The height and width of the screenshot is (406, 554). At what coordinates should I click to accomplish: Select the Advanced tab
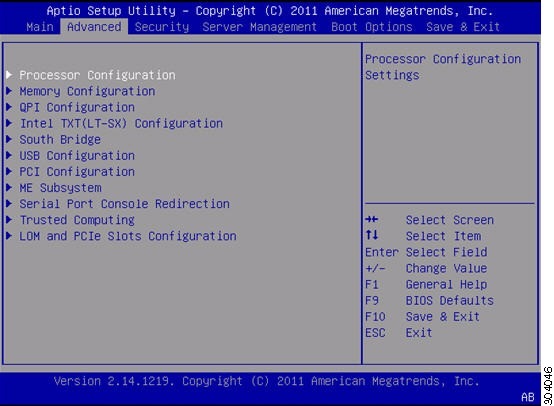94,27
